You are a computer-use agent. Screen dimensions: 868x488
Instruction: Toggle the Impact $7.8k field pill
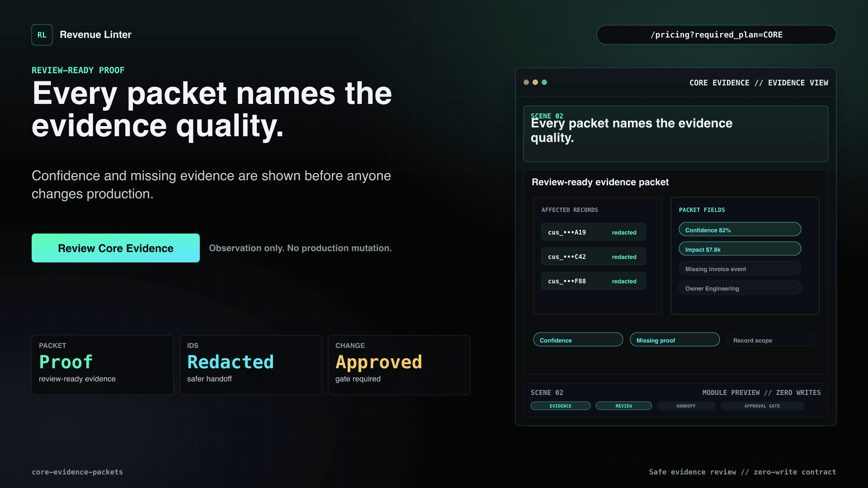click(740, 249)
